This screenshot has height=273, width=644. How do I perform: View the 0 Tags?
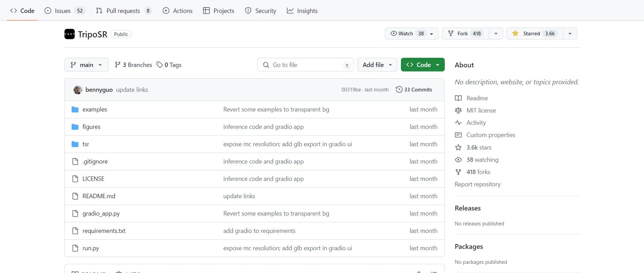pos(169,65)
